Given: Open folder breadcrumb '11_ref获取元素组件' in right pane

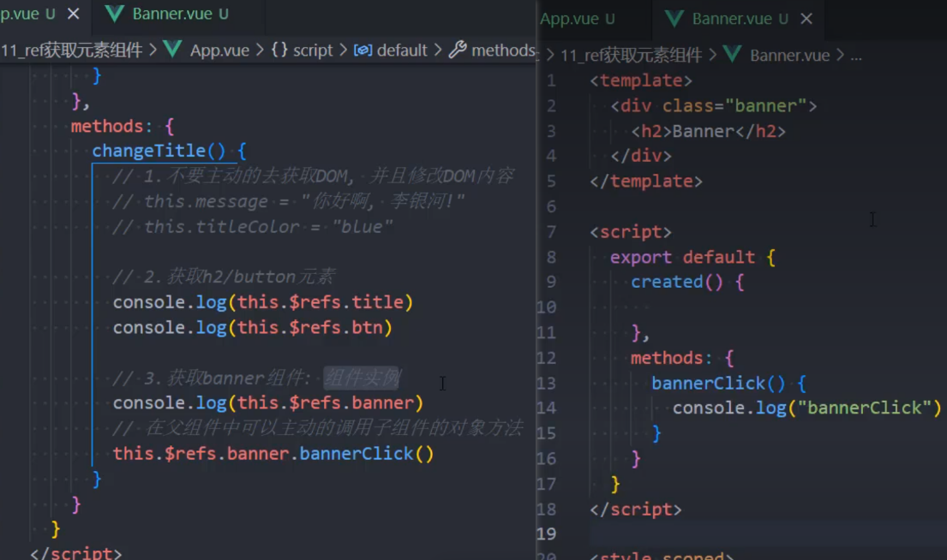Looking at the screenshot, I should 631,56.
